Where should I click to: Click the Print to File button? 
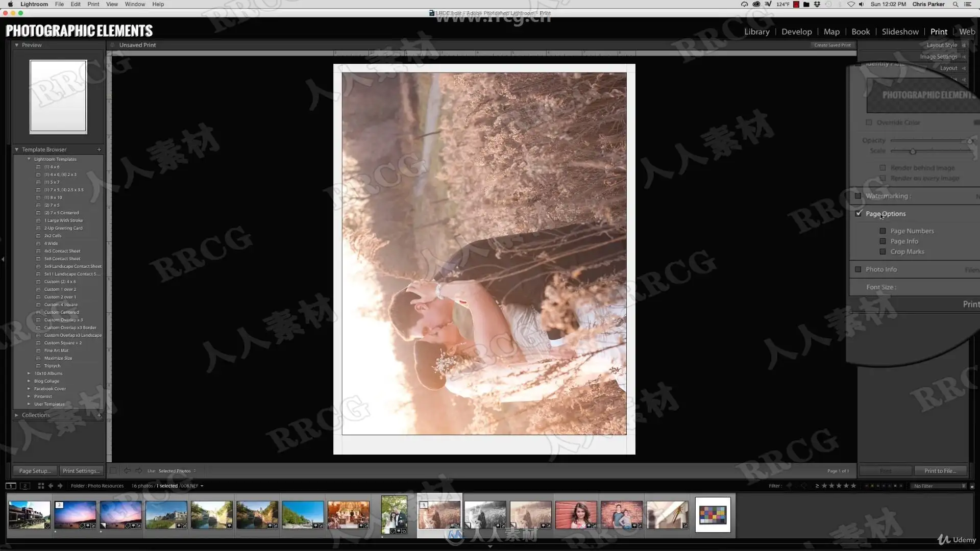[940, 471]
